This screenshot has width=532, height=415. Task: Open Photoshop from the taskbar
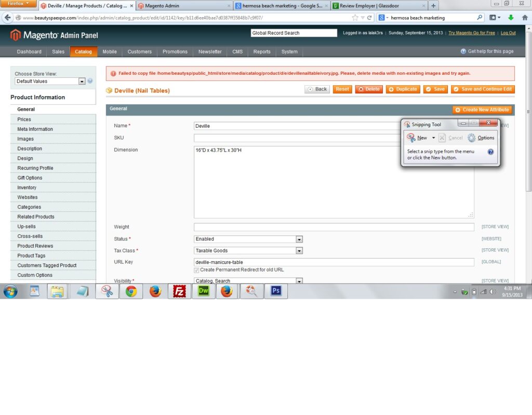tap(276, 291)
